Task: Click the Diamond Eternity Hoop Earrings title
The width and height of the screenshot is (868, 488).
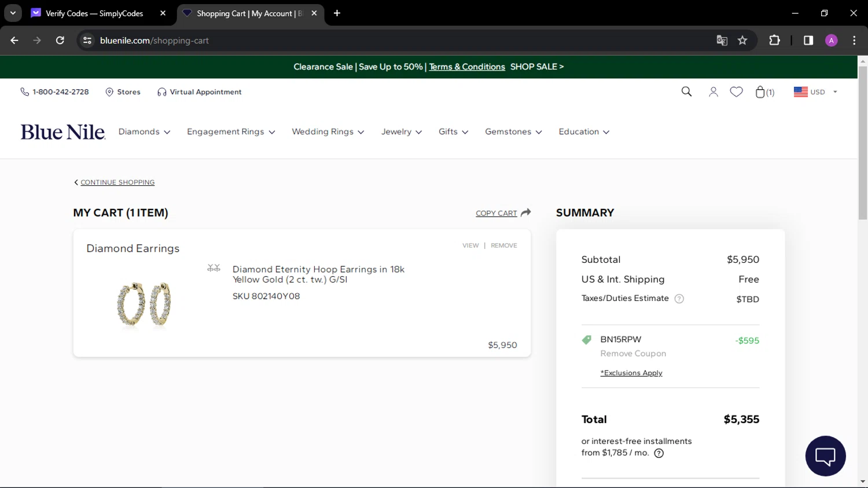Action: tap(318, 274)
